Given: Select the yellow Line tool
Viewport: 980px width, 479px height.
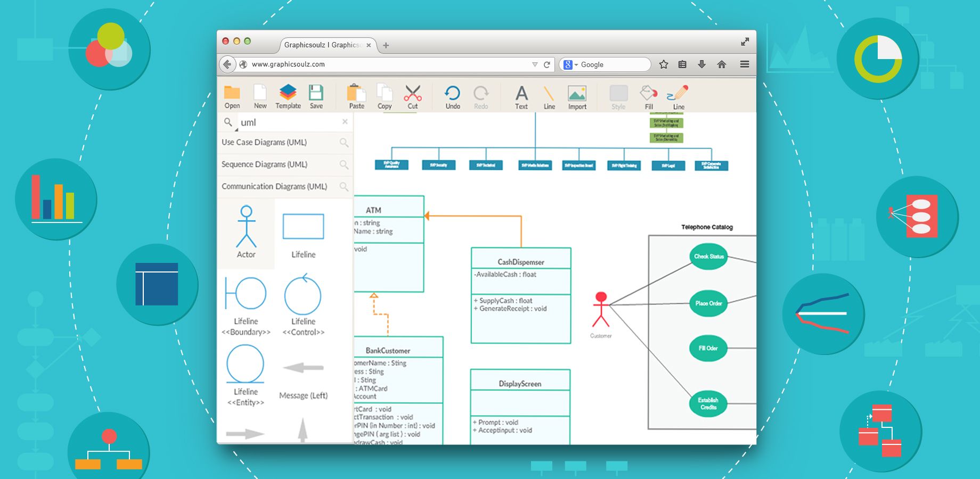Looking at the screenshot, I should (x=549, y=94).
